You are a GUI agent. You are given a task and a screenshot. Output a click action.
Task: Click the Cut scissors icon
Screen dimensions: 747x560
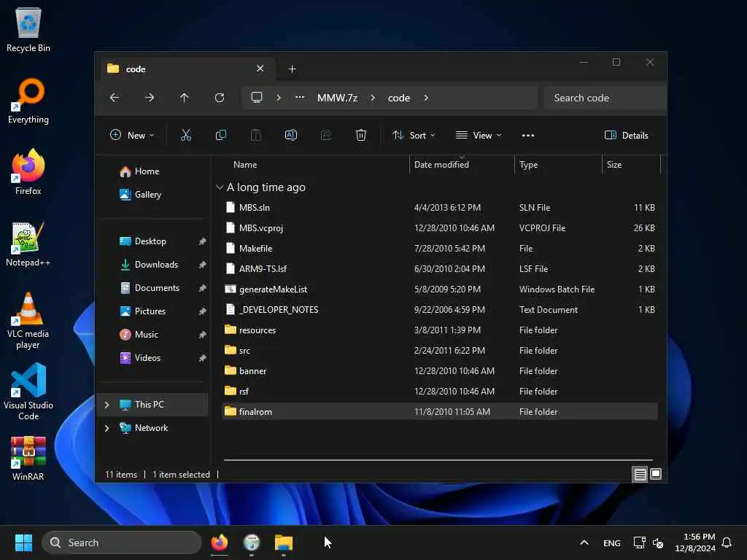click(x=186, y=135)
